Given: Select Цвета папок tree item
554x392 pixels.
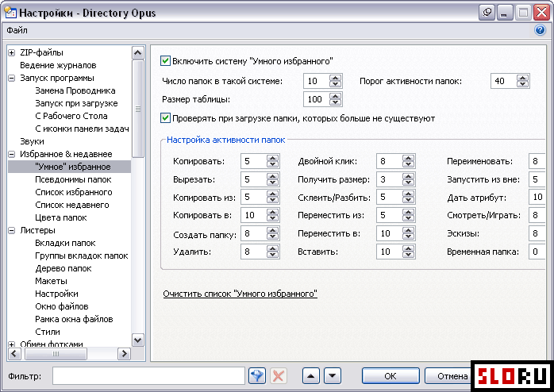Looking at the screenshot, I should pos(61,218).
